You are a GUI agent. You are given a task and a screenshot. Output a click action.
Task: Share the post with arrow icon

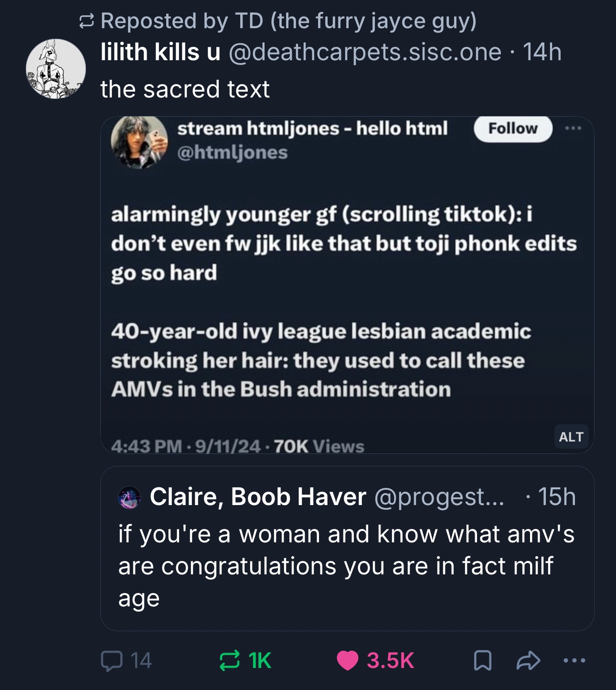click(x=528, y=661)
